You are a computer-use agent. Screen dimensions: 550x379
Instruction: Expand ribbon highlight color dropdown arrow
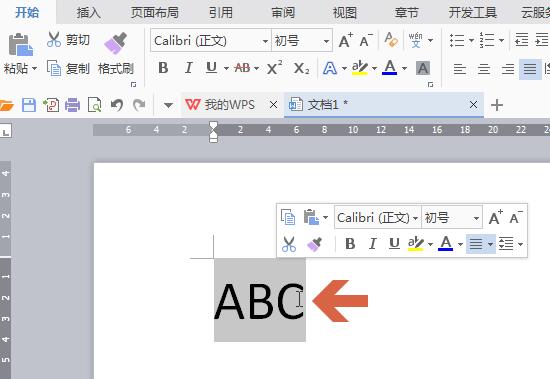pos(374,68)
